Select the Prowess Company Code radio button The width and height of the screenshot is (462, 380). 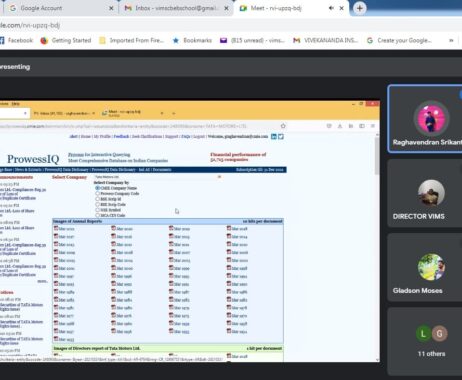(98, 193)
